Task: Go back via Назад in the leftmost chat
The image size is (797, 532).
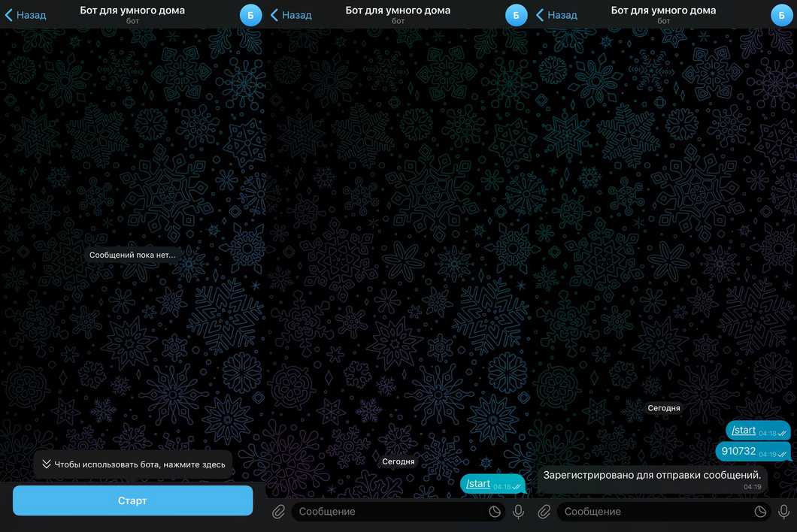Action: coord(26,15)
